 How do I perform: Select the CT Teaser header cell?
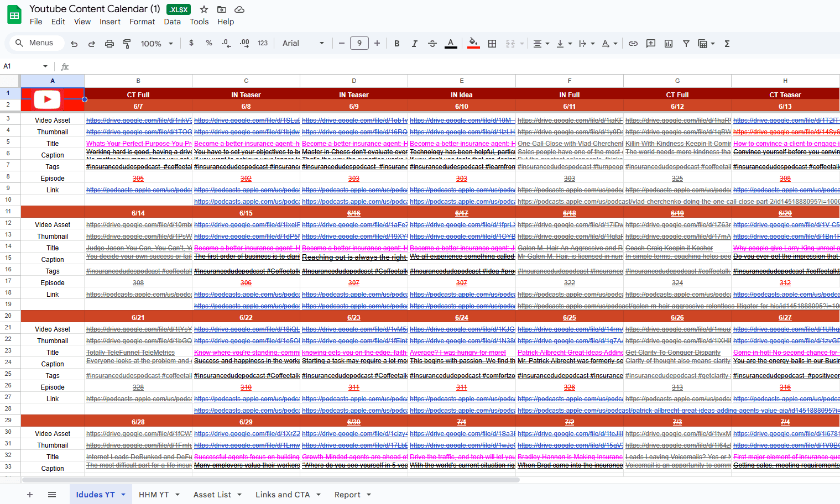[x=785, y=95]
